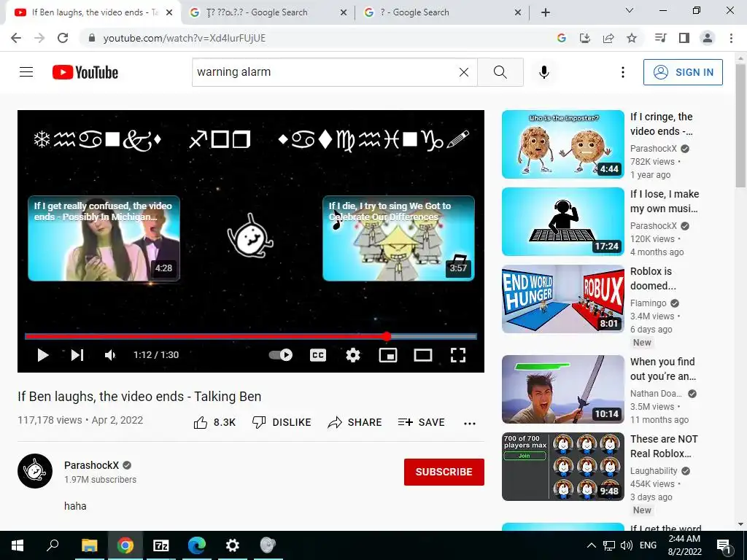Image resolution: width=747 pixels, height=560 pixels.
Task: Open end-screen video 'If I get really confused'
Action: [x=104, y=238]
